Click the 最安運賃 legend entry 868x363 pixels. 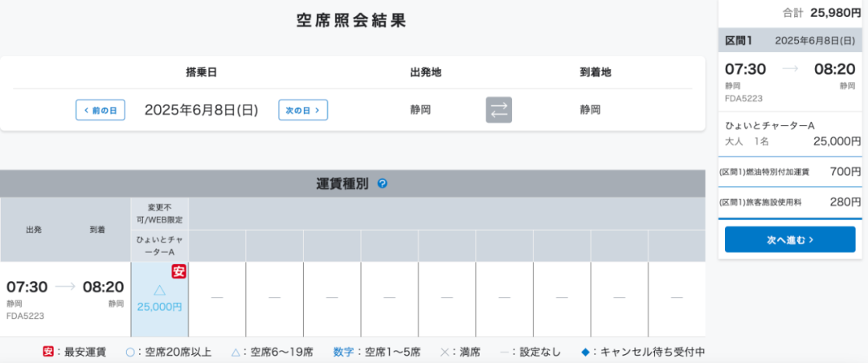tap(75, 352)
